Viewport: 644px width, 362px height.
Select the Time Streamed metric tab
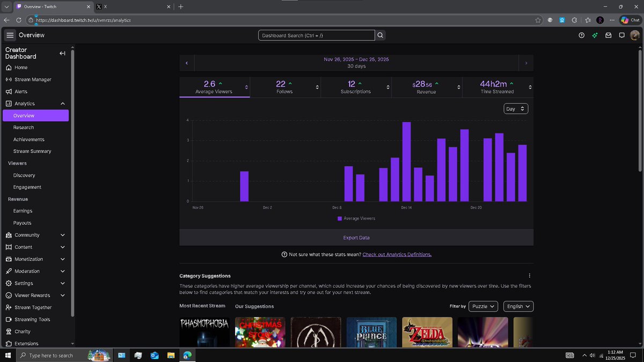tap(498, 87)
